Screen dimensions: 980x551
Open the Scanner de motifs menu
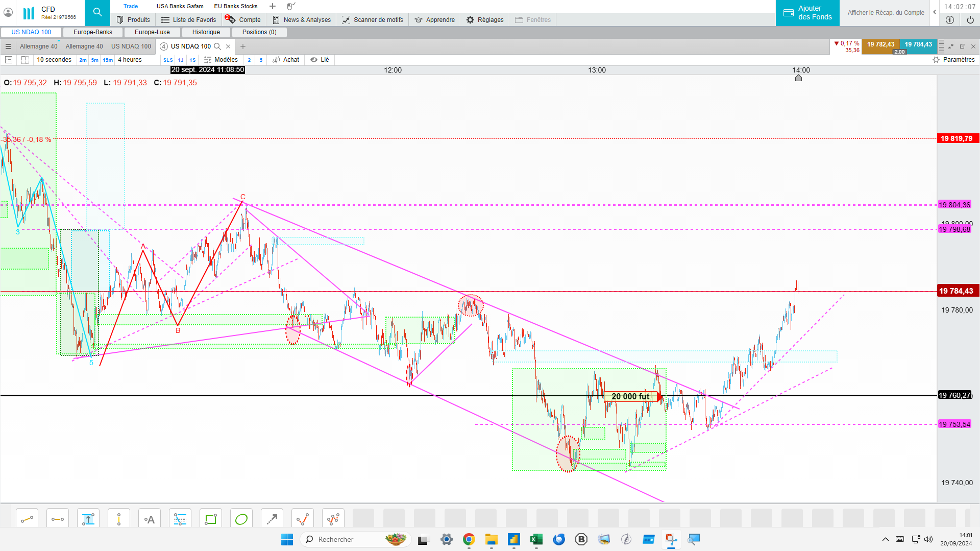373,20
